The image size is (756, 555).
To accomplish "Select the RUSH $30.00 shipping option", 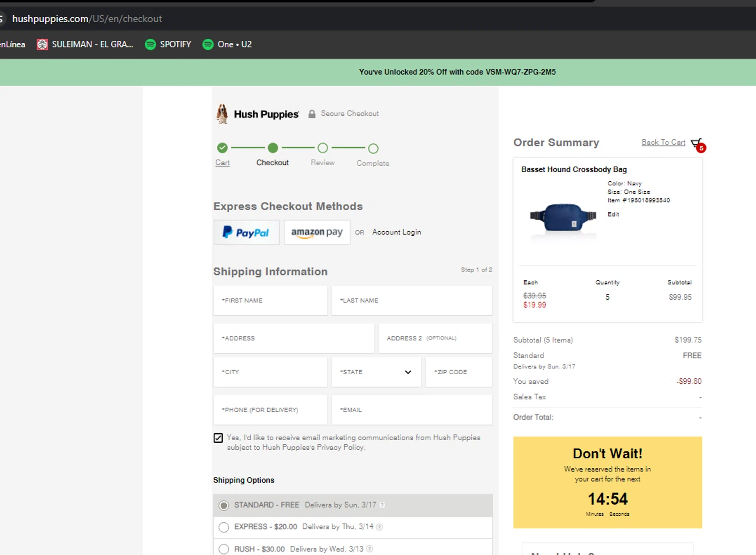I will (224, 549).
